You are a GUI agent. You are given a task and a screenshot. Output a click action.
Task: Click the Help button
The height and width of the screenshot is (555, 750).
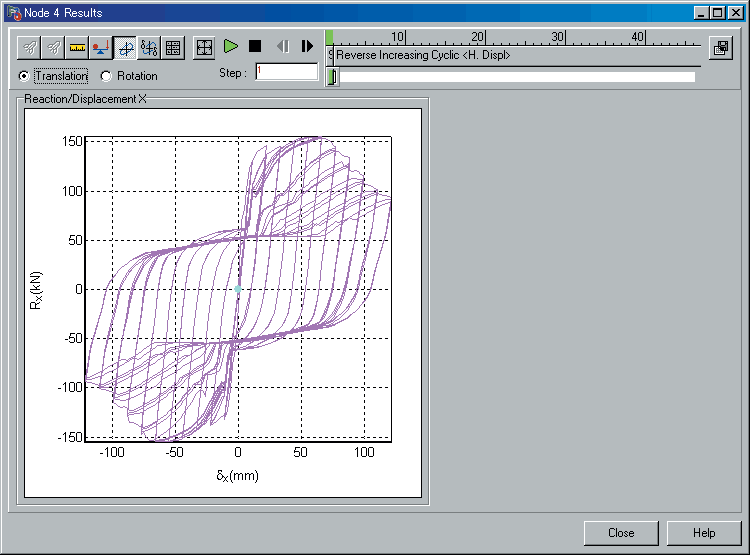click(704, 533)
